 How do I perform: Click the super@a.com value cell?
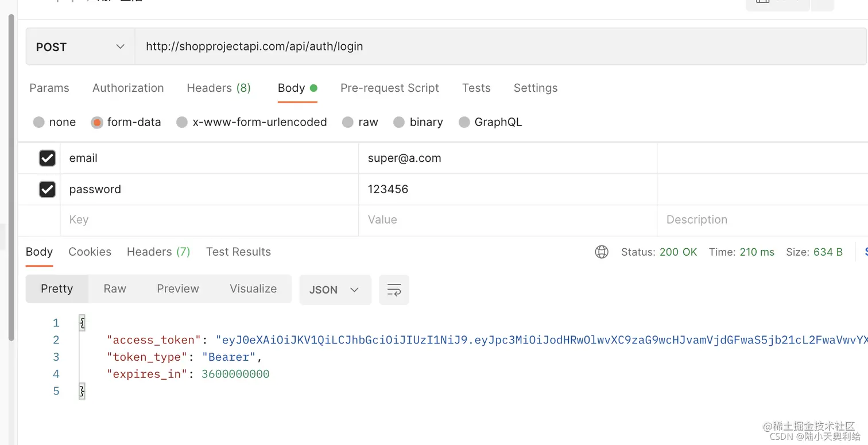point(507,158)
